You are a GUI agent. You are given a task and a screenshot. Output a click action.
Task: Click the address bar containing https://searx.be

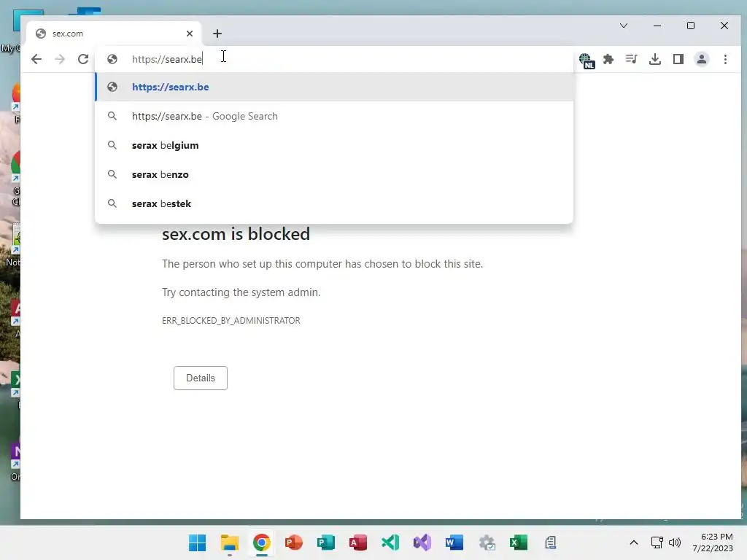pyautogui.click(x=334, y=59)
